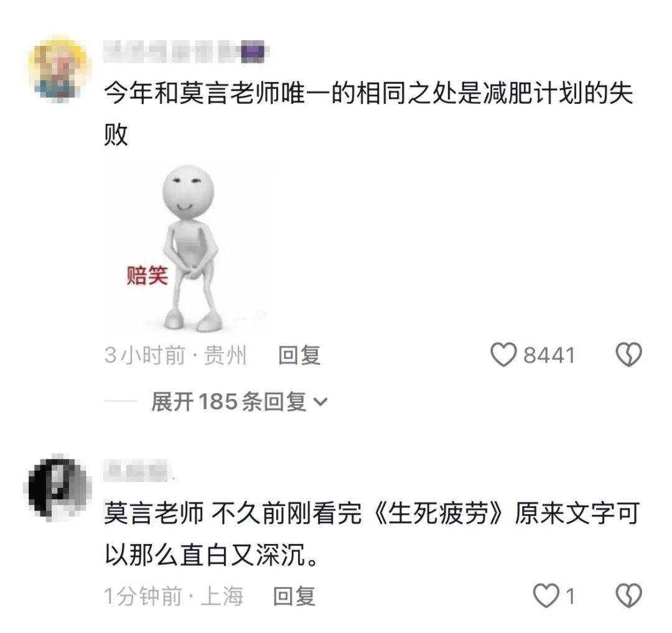
Task: Like the comment with 8441 likes
Action: pos(503,355)
